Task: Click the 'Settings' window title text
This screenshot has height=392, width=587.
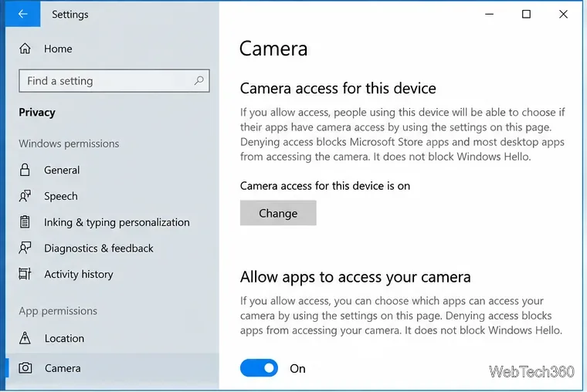Action: point(70,15)
